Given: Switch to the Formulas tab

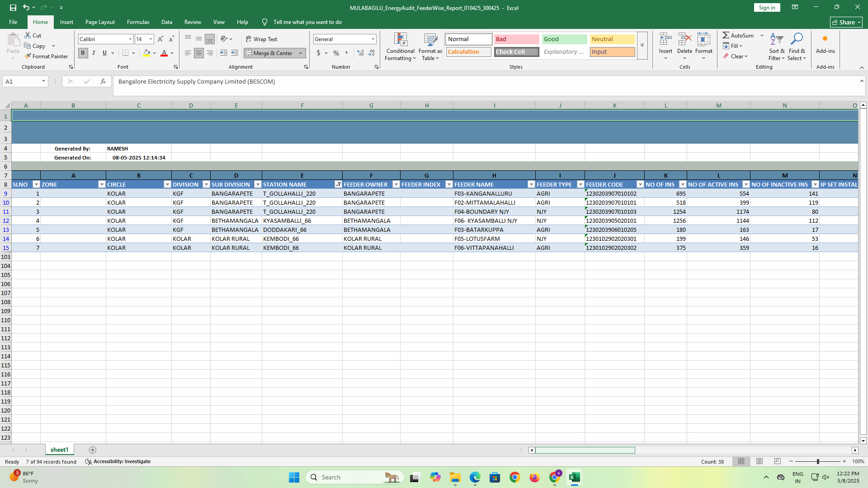Looking at the screenshot, I should (138, 22).
